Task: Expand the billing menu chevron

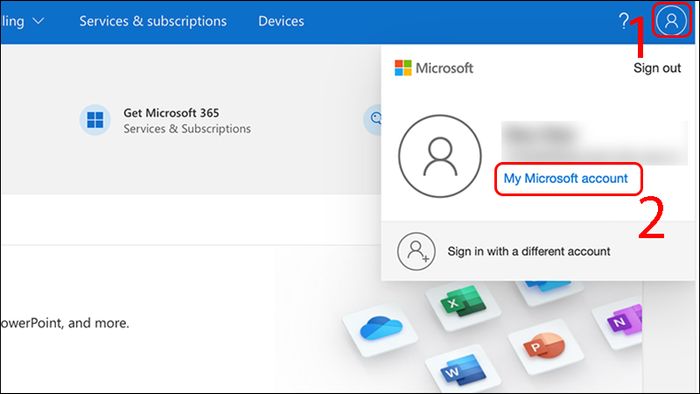Action: [x=39, y=21]
